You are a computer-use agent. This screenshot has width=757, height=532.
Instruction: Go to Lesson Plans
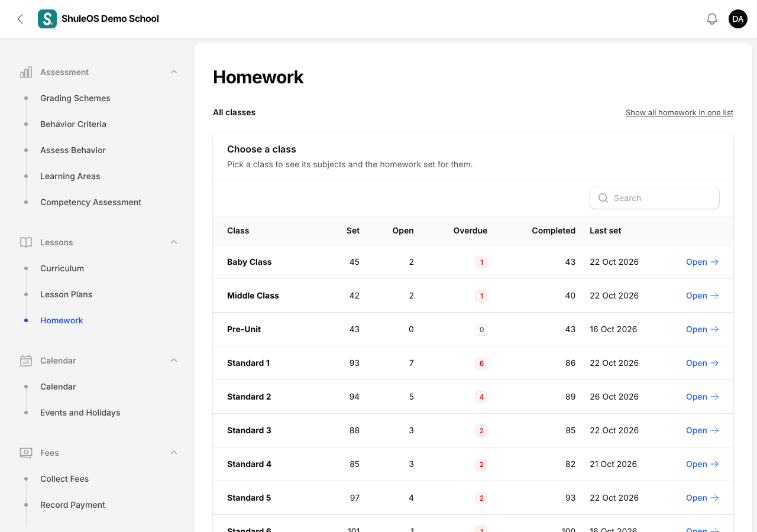(66, 294)
